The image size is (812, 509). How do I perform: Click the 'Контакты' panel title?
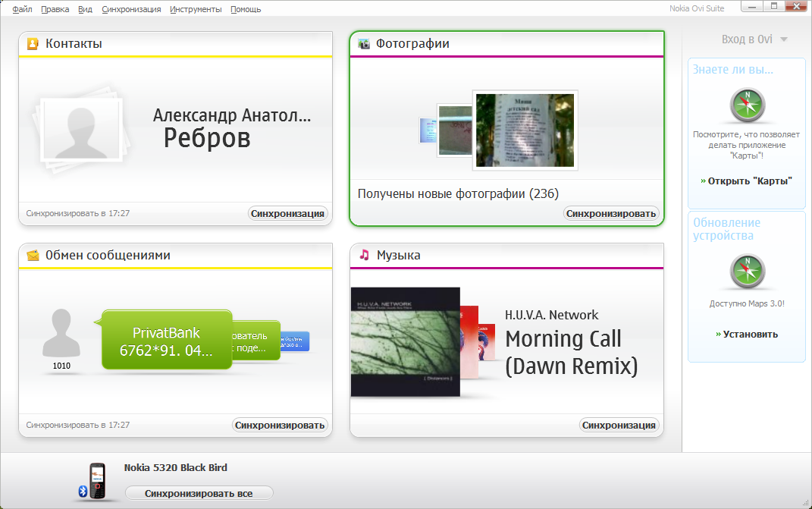point(74,43)
